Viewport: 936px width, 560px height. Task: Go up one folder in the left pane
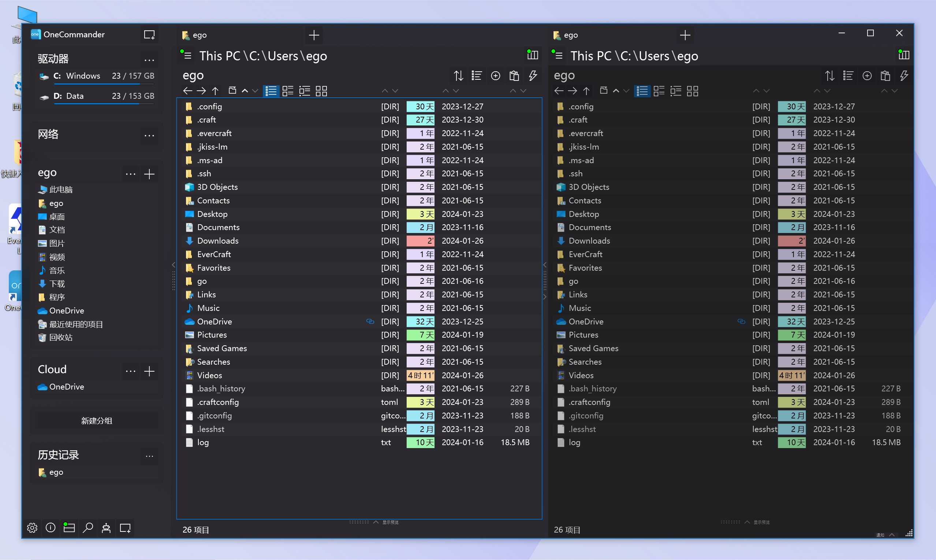pyautogui.click(x=215, y=91)
